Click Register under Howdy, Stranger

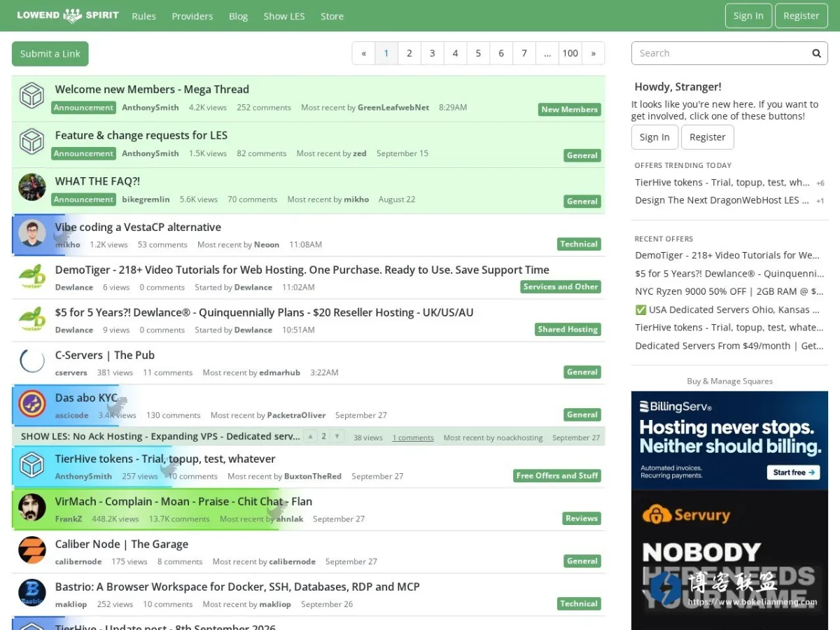click(x=708, y=137)
